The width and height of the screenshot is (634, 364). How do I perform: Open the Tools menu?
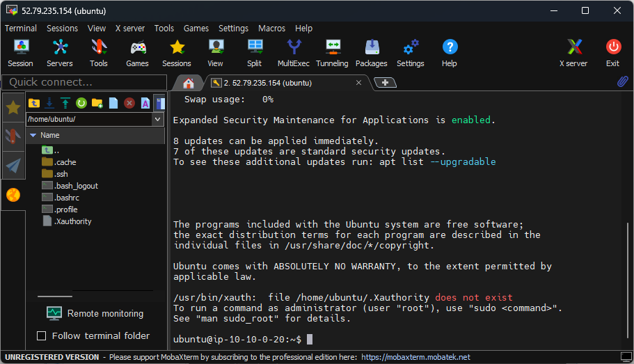point(164,29)
